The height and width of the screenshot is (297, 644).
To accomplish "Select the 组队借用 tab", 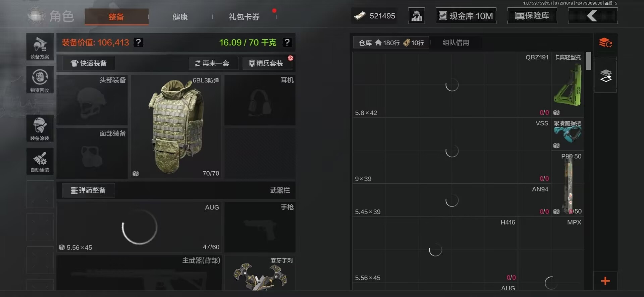I will (455, 43).
